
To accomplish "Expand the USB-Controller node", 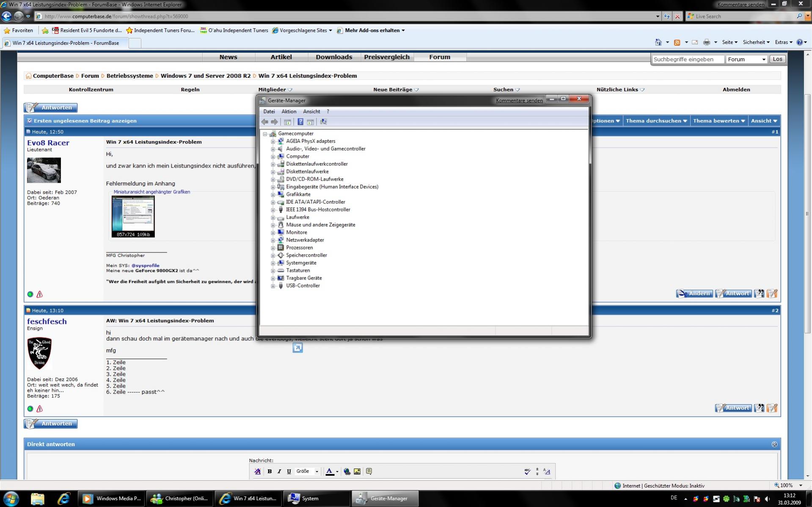I will (x=273, y=286).
